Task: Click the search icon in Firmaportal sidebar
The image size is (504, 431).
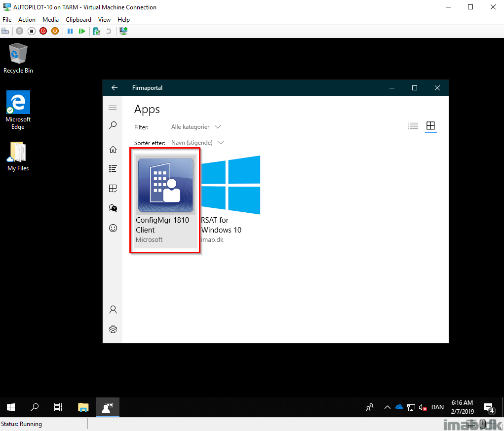Action: [x=113, y=125]
